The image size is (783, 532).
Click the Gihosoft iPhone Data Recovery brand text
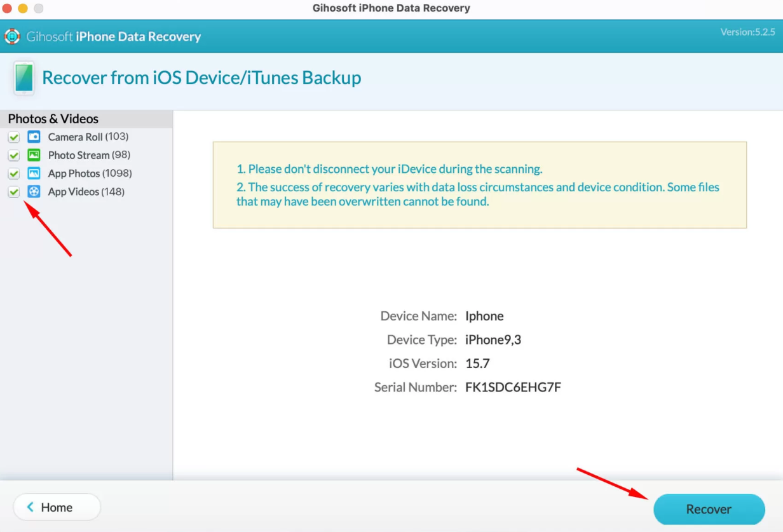[114, 37]
